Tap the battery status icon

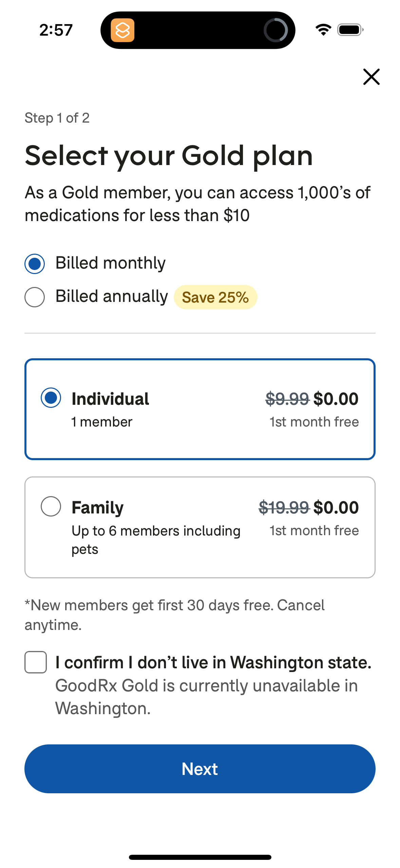point(350,30)
